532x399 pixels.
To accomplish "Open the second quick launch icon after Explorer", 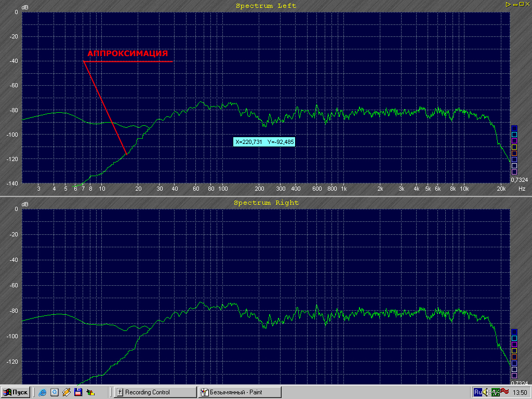I will coord(55,392).
